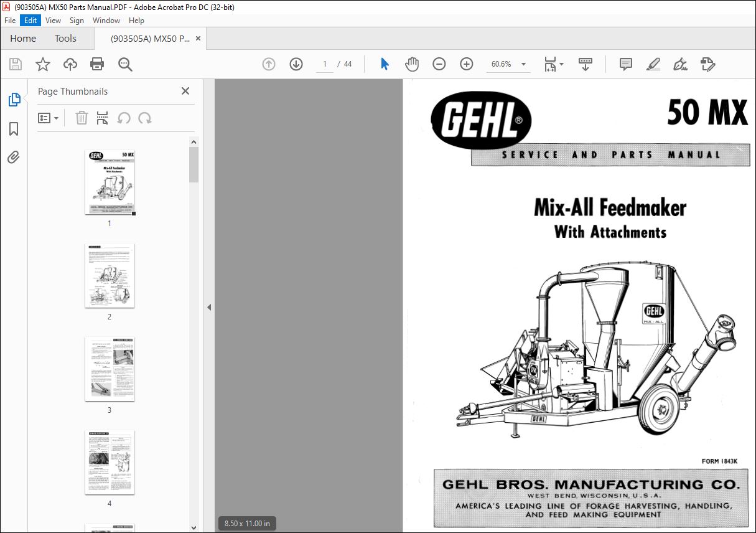Insert page break icon in thumbnails
Viewport: 756px width, 533px height.
103,118
